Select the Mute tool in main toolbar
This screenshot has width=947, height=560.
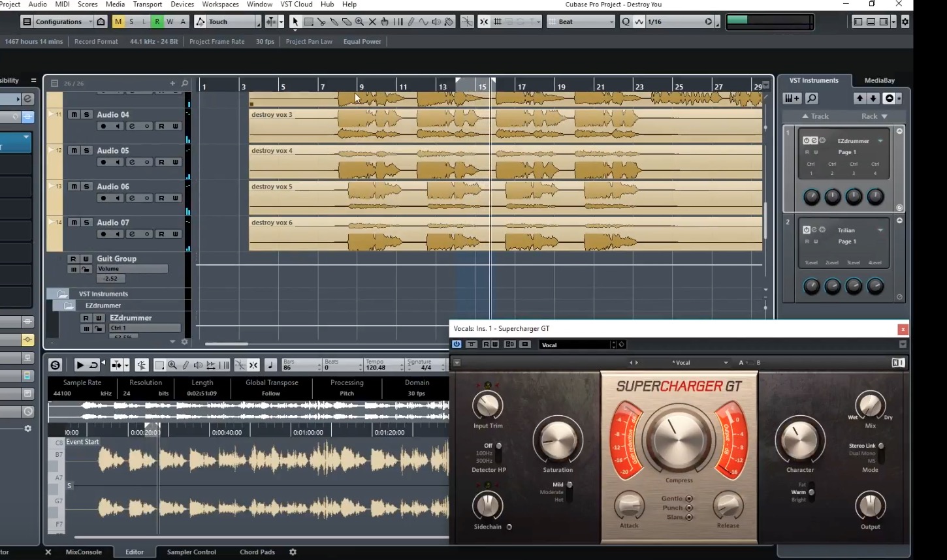372,22
